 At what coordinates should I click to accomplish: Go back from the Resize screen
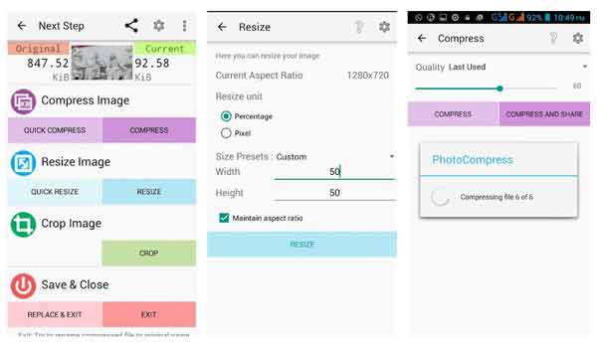pyautogui.click(x=222, y=27)
